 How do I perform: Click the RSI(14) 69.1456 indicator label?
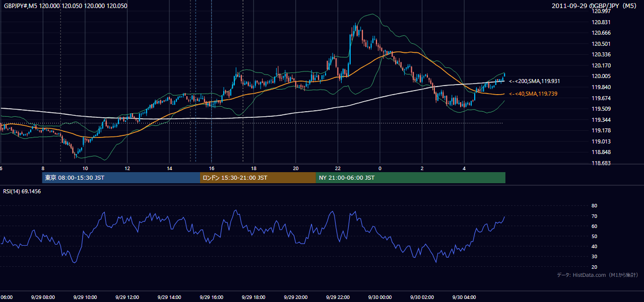pos(22,191)
